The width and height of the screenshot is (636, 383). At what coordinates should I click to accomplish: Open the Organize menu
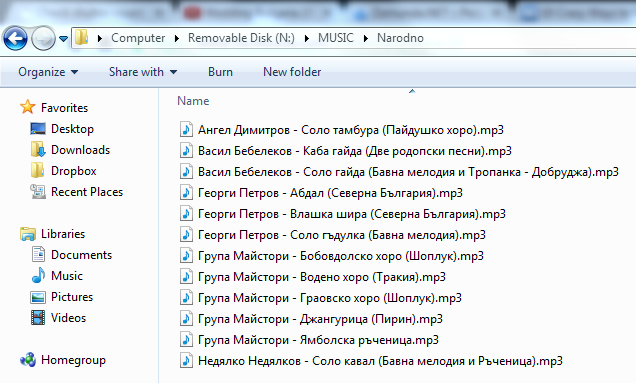(x=48, y=72)
